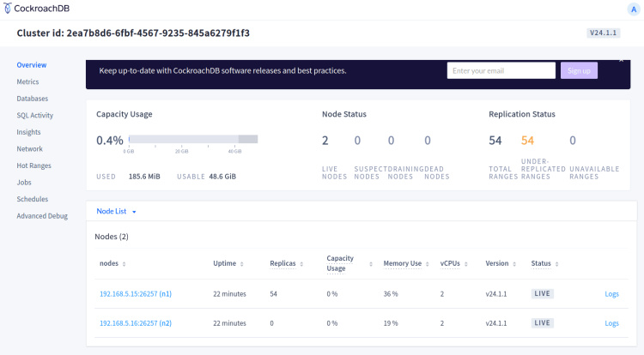This screenshot has width=644, height=355.
Task: Sort nodes by the nodes column
Action: [x=113, y=263]
